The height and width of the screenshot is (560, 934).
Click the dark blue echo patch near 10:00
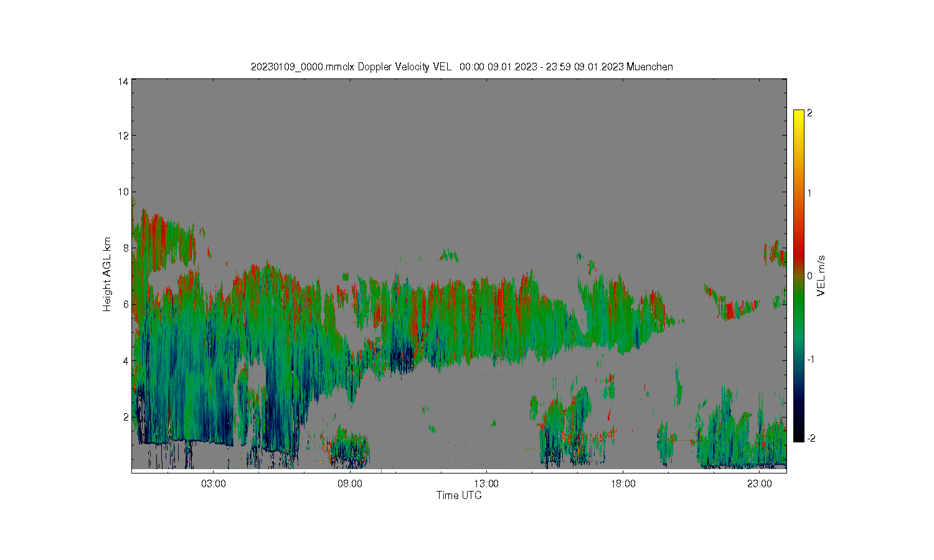click(402, 356)
